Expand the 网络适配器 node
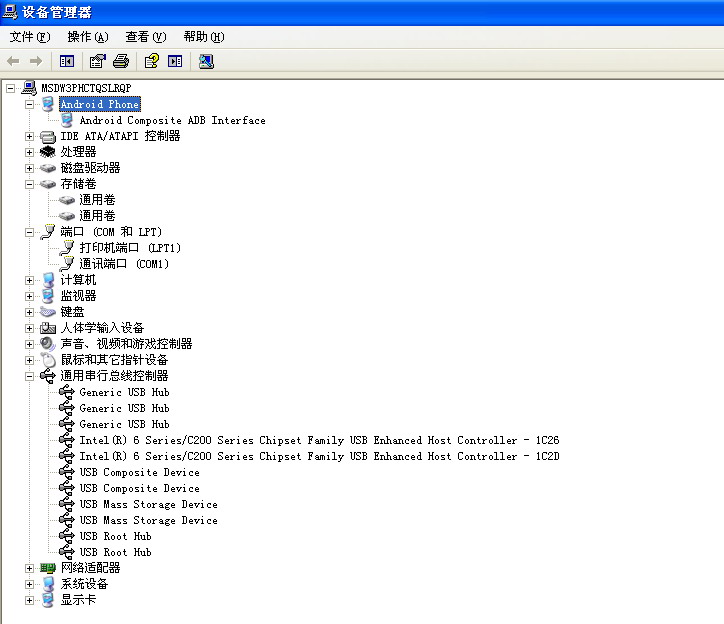This screenshot has width=724, height=624. [29, 568]
